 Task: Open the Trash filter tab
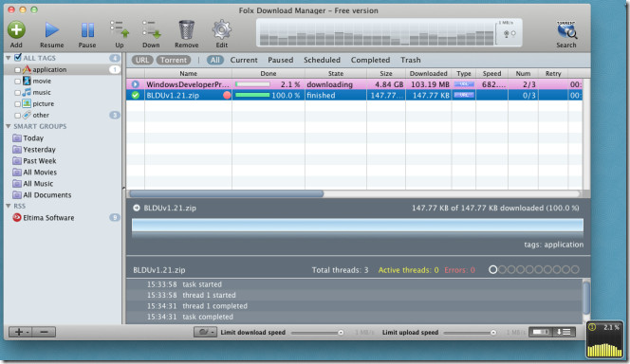click(410, 60)
